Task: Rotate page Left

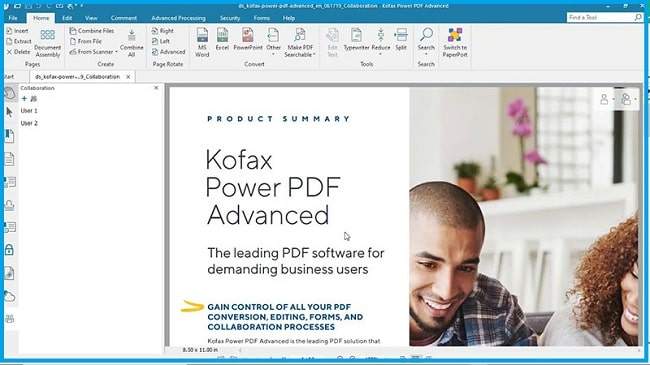Action: click(x=161, y=41)
